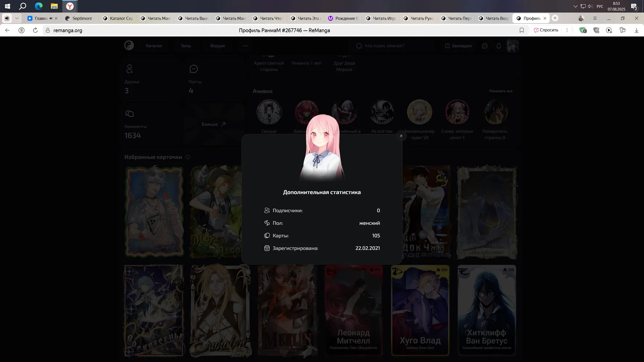Open browser downloads icon
The image size is (644, 362).
[636, 30]
